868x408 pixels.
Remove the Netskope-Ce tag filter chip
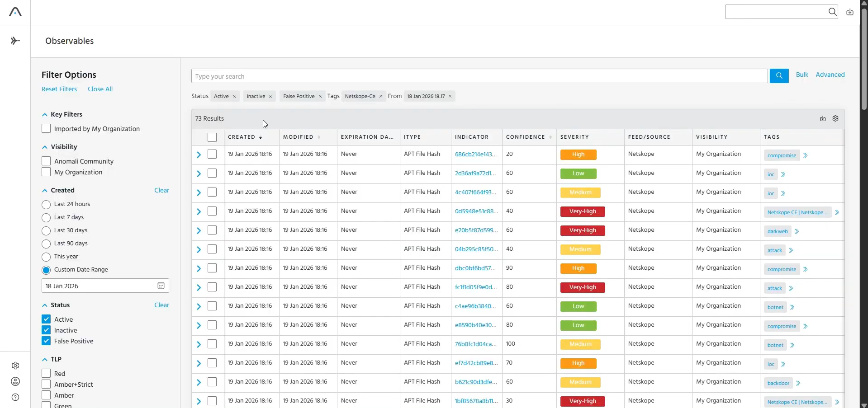point(381,96)
